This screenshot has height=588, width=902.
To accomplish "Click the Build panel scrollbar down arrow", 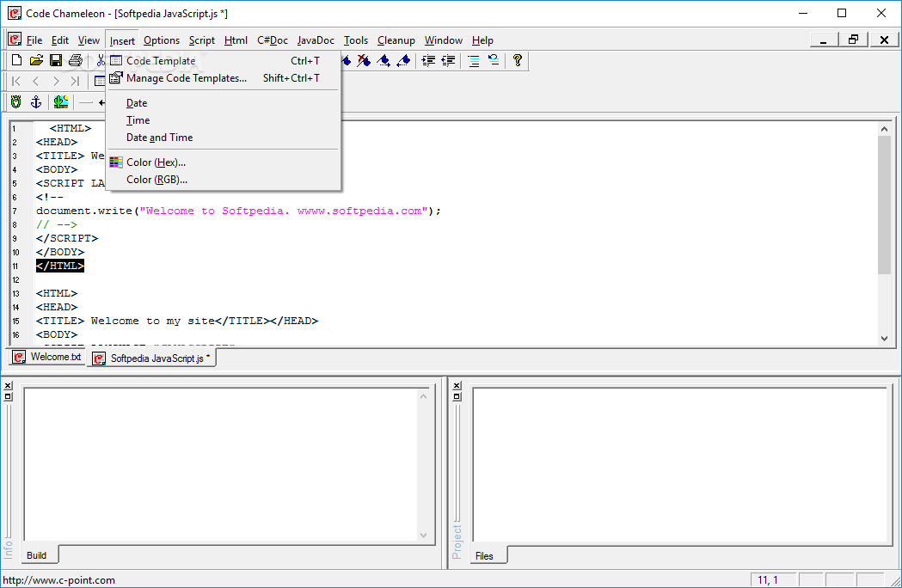I will pos(423,535).
